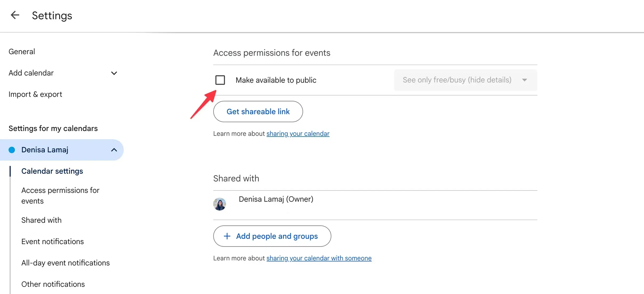Click Add people and groups
644x294 pixels.
[276, 236]
